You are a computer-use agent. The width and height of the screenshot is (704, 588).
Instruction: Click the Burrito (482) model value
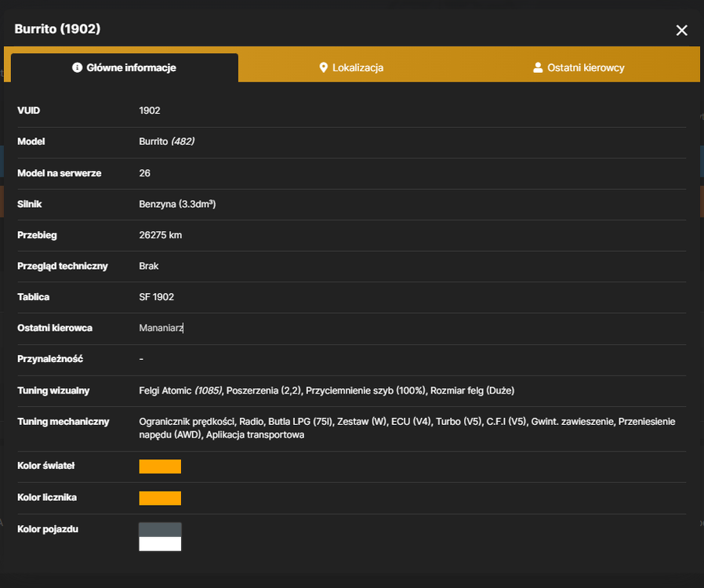(166, 141)
